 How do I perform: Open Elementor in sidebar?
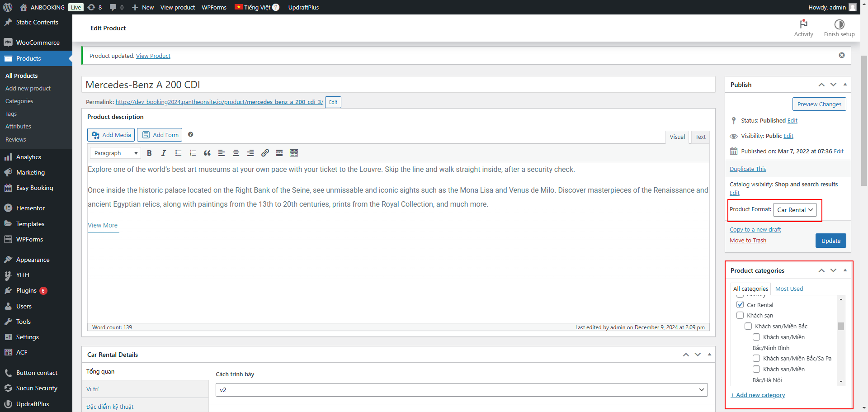(x=36, y=208)
